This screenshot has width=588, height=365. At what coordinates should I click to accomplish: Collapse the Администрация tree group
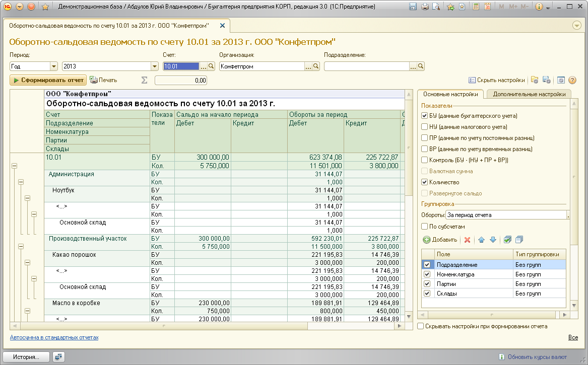pyautogui.click(x=21, y=182)
